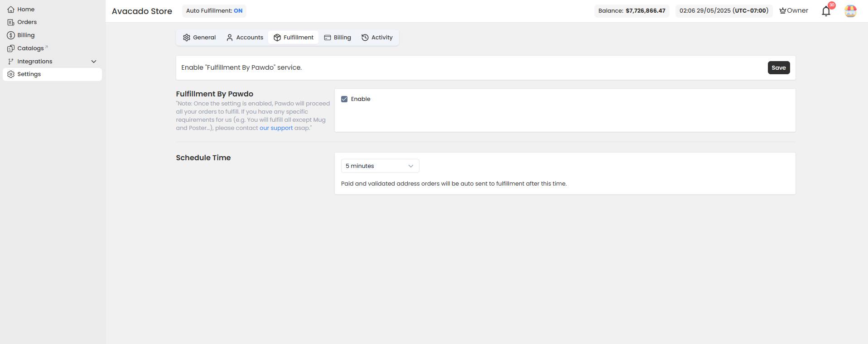868x344 pixels.
Task: Click the 'Enable' checkbox label text
Action: point(361,99)
